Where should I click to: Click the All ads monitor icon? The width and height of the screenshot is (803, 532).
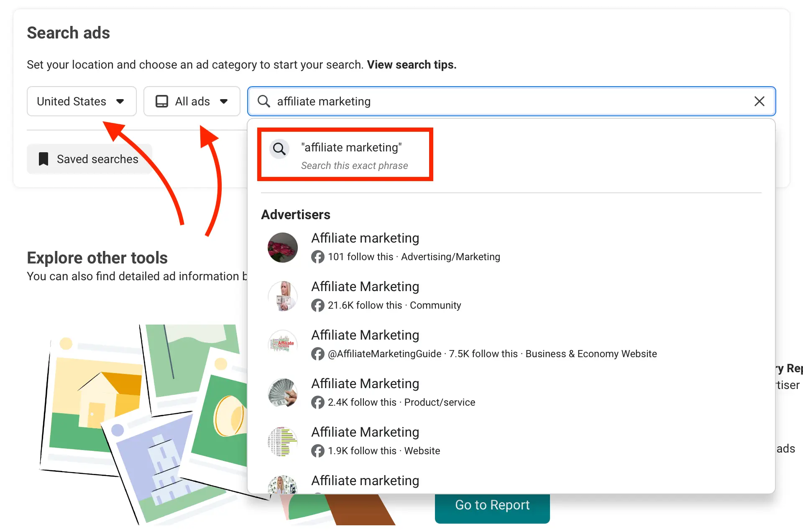coord(162,101)
